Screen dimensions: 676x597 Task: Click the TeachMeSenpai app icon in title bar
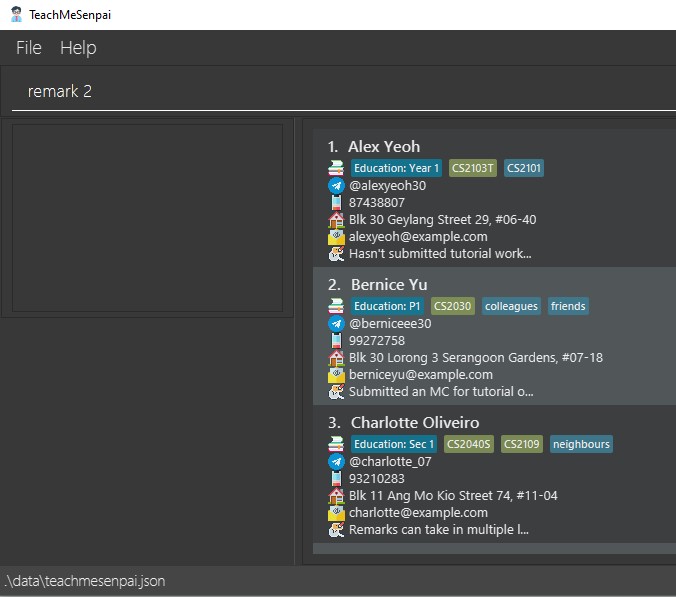16,14
